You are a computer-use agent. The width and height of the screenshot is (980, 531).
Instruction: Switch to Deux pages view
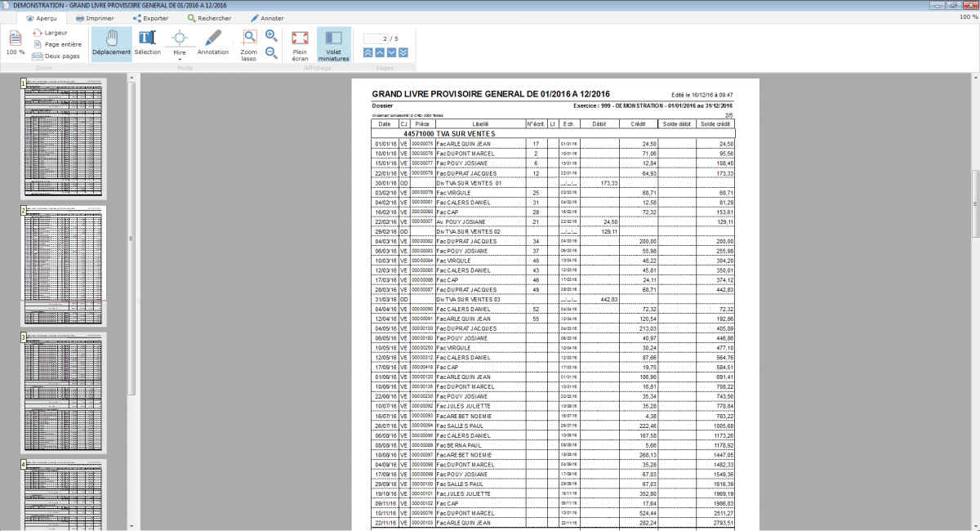tap(56, 56)
